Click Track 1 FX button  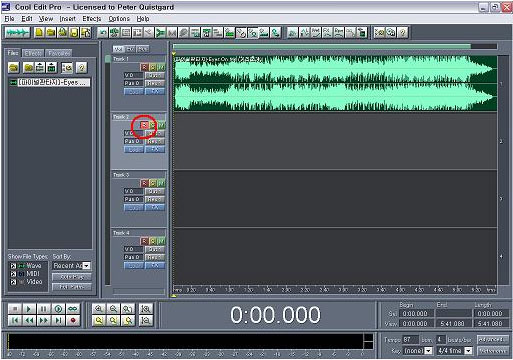point(155,91)
